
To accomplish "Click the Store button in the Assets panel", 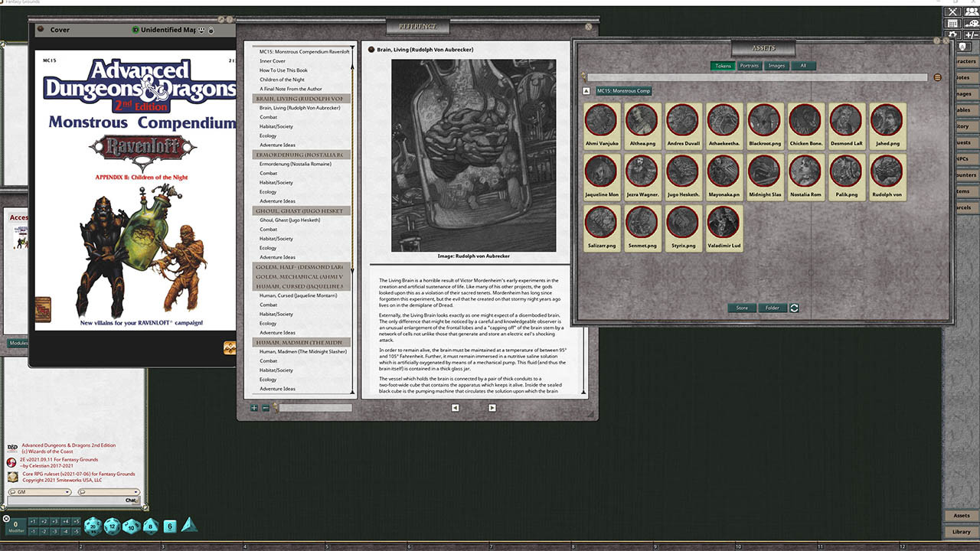I will point(742,308).
